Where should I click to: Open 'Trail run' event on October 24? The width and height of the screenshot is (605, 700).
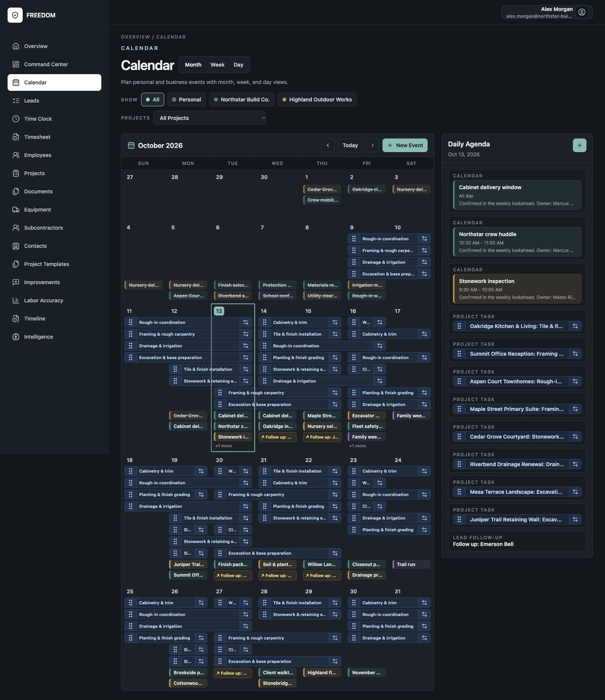coord(411,564)
